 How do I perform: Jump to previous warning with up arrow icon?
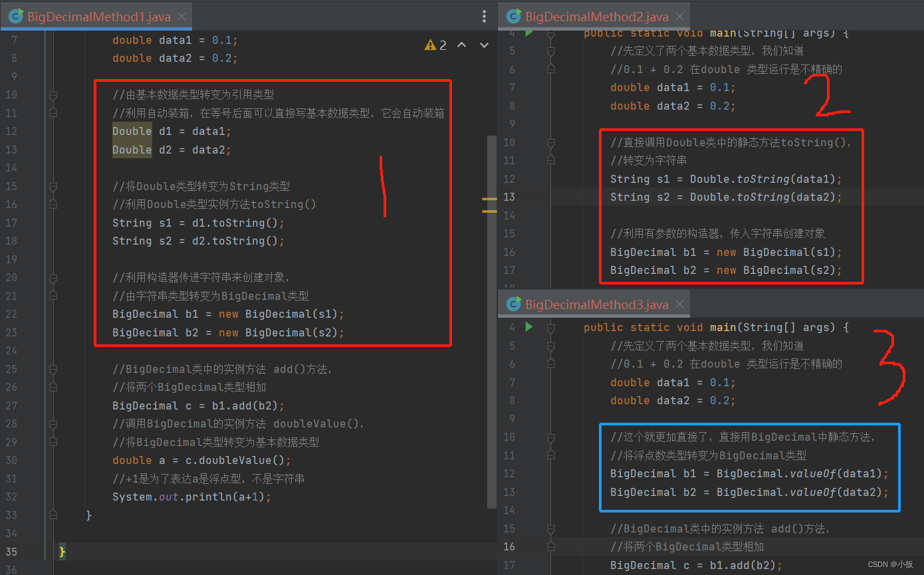point(462,45)
